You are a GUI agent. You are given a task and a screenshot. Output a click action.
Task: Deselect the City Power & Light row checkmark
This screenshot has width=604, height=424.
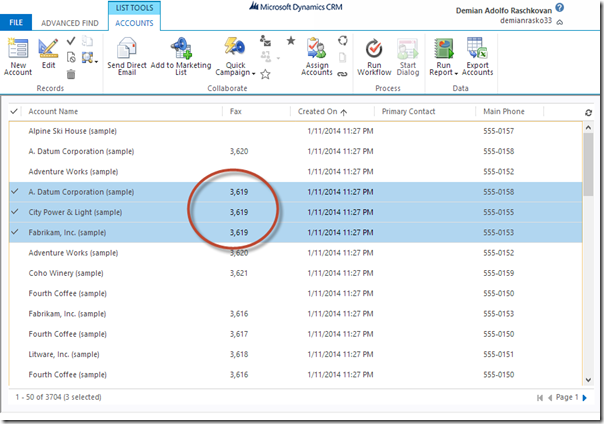pos(14,212)
